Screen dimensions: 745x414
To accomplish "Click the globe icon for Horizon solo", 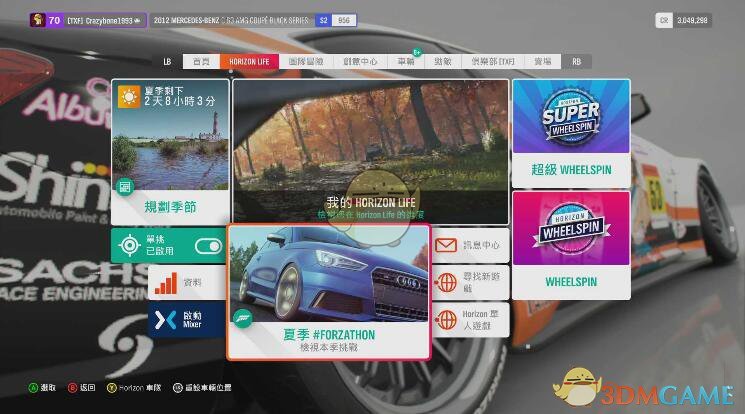I will pyautogui.click(x=446, y=320).
